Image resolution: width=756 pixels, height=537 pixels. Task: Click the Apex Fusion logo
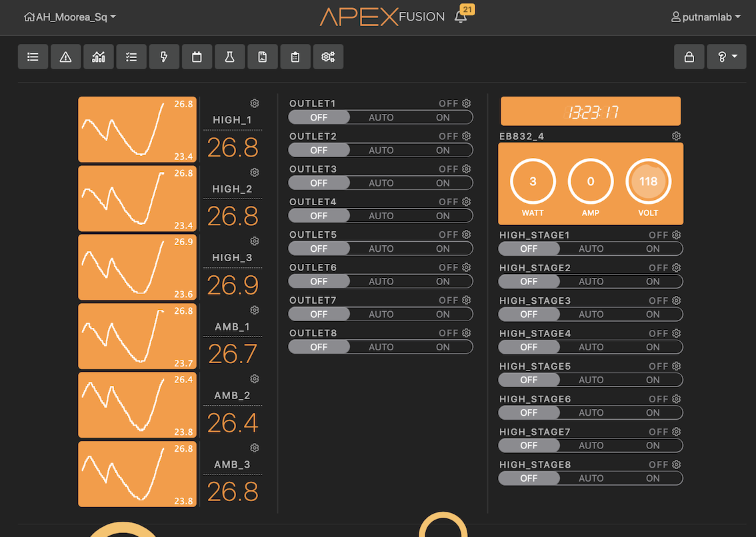tap(382, 17)
